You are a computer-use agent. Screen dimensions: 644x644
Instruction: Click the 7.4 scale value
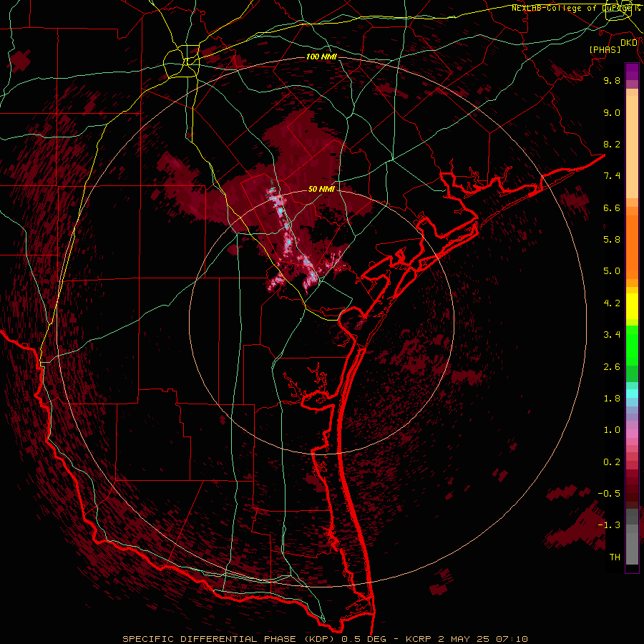point(612,176)
